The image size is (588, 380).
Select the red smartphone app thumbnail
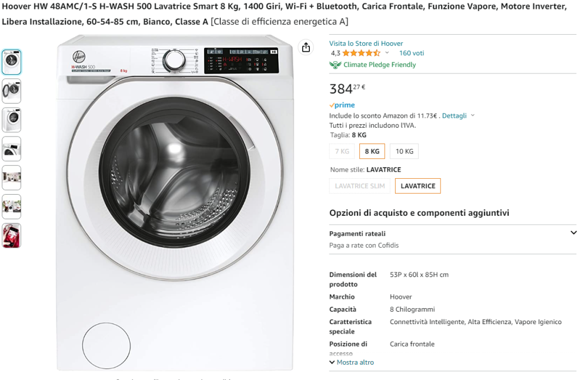tap(12, 235)
